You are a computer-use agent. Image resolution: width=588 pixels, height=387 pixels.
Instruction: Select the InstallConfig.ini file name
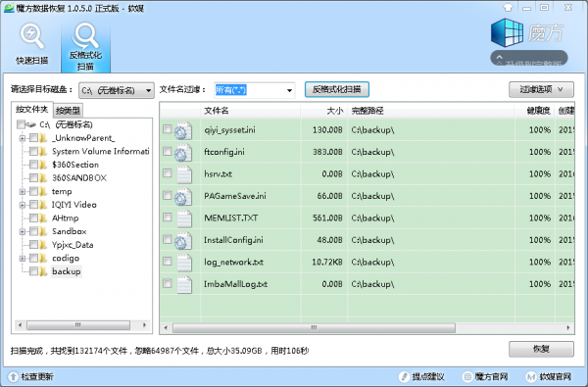click(x=233, y=240)
